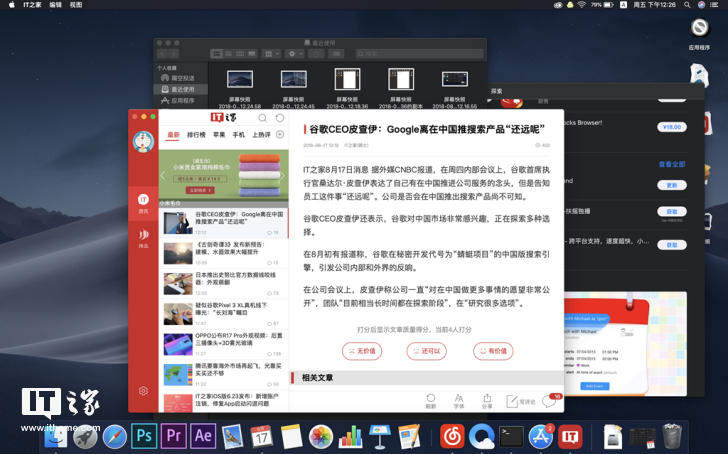Open the IT之家iOS版6.23发布 news item

224,402
